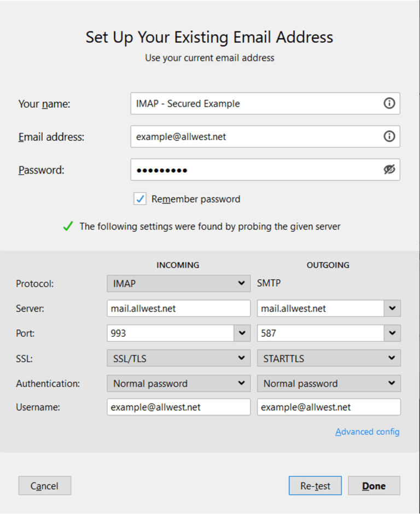Toggle the password visibility eye icon
Screen dimensions: 420x514
click(389, 170)
